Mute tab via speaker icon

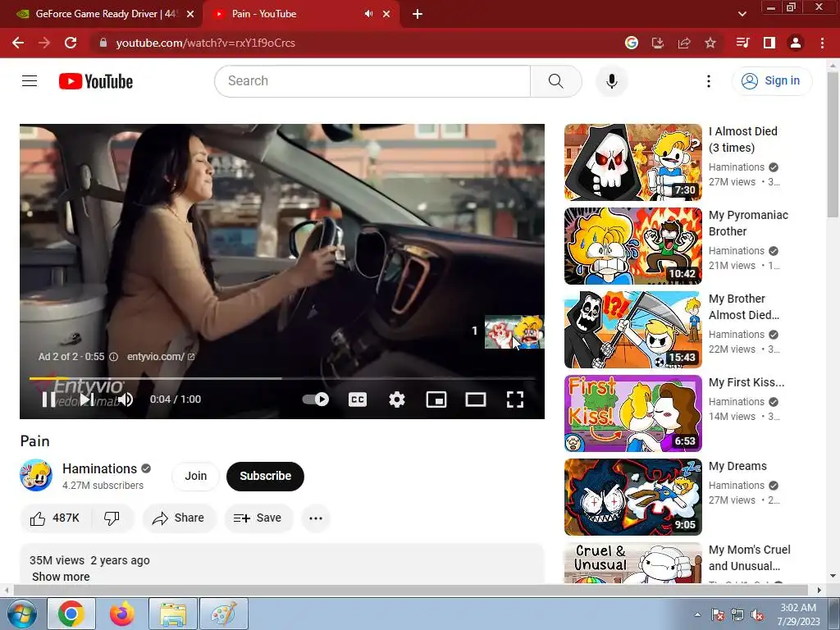368,14
